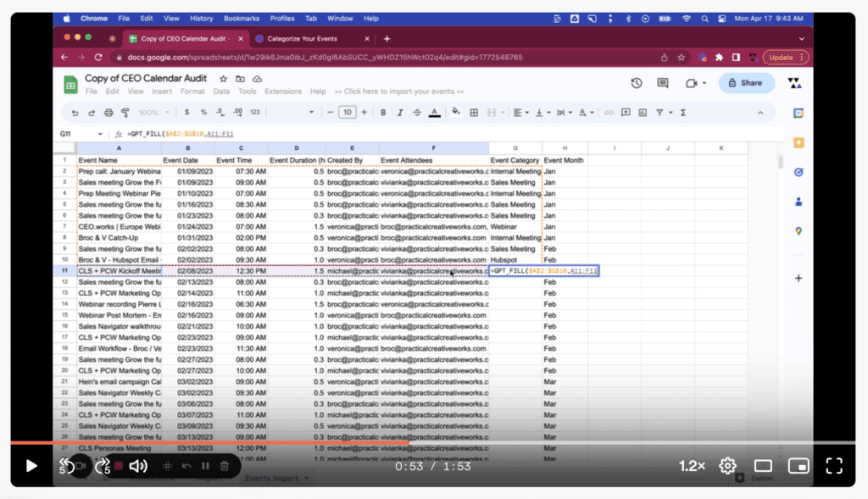Screen dimensions: 868x499
Task: Open the comments history icon
Action: coord(663,83)
